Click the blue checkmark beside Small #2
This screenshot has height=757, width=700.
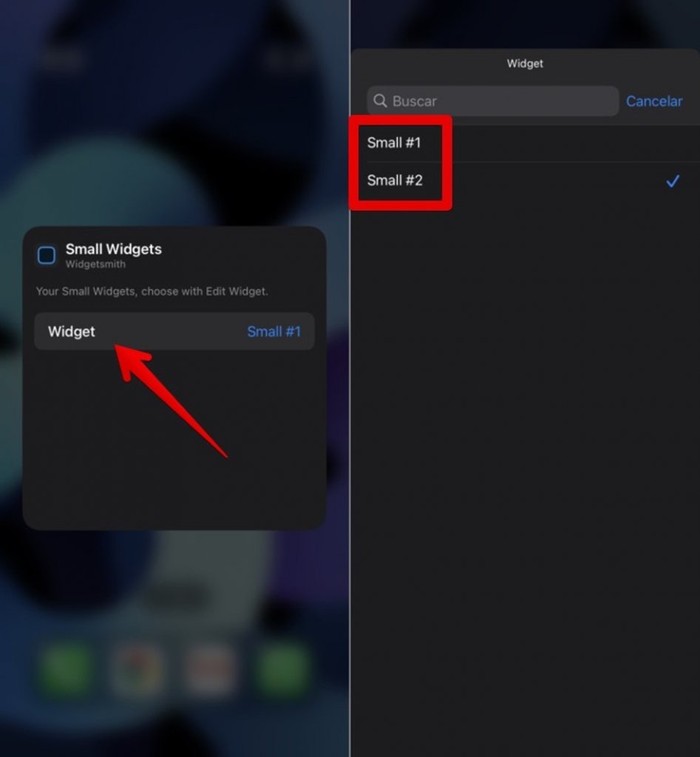(x=673, y=181)
